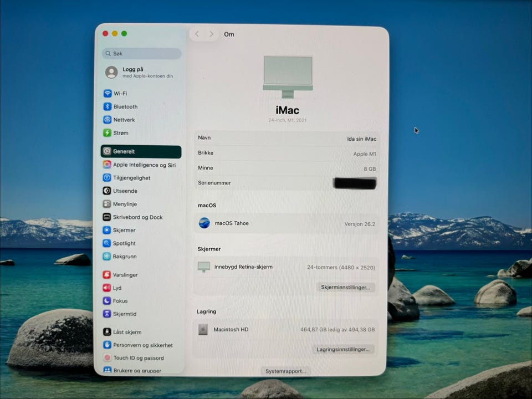Click the Innebygd Retina-skjerm monitor icon
532x399 pixels.
click(204, 267)
